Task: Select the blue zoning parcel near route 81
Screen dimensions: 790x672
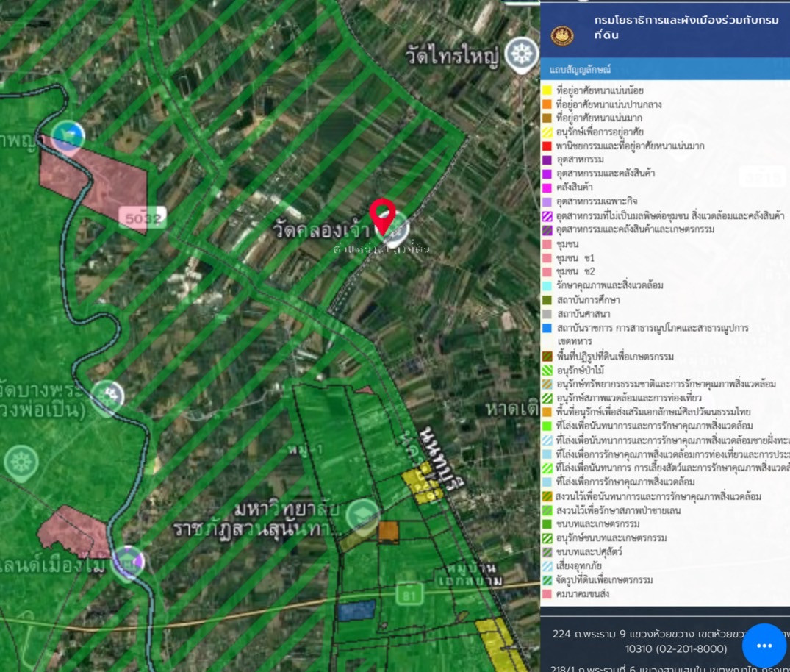Action: pyautogui.click(x=356, y=610)
